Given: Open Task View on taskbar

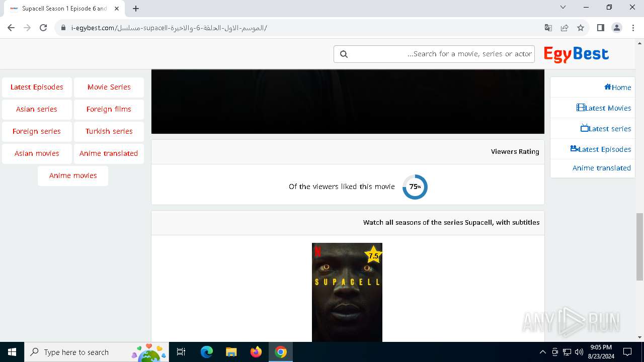Looking at the screenshot, I should (x=181, y=352).
